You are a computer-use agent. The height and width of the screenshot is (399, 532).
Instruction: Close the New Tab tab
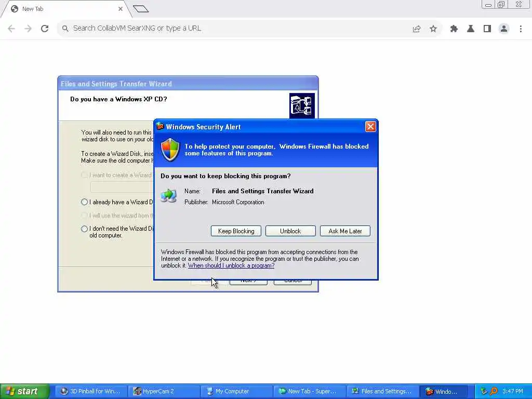[121, 9]
